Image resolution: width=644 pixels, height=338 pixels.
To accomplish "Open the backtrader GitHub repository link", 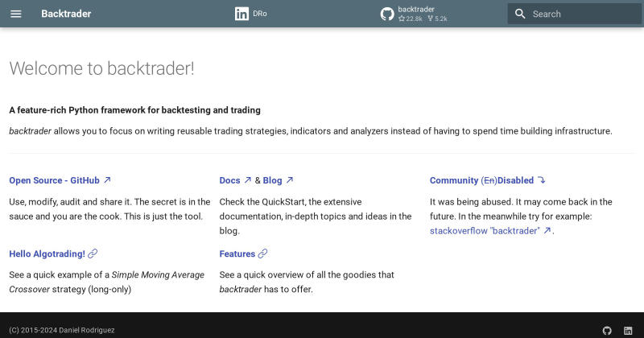I will point(414,14).
